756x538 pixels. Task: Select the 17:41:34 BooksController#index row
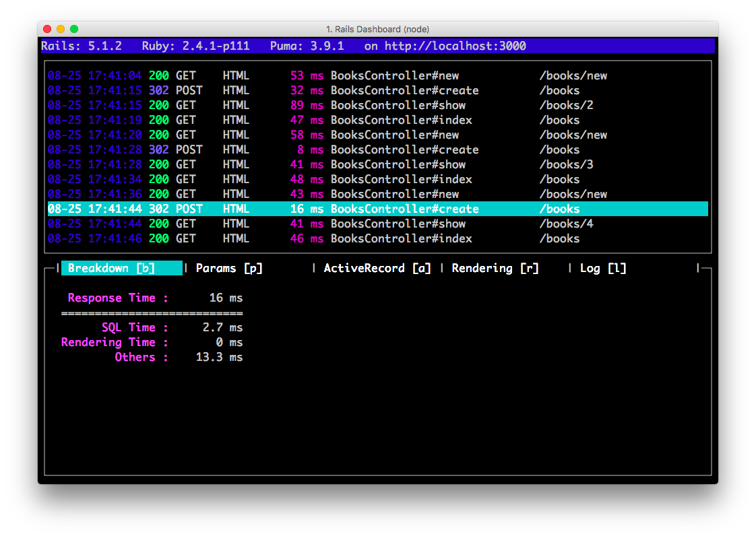pyautogui.click(x=377, y=179)
